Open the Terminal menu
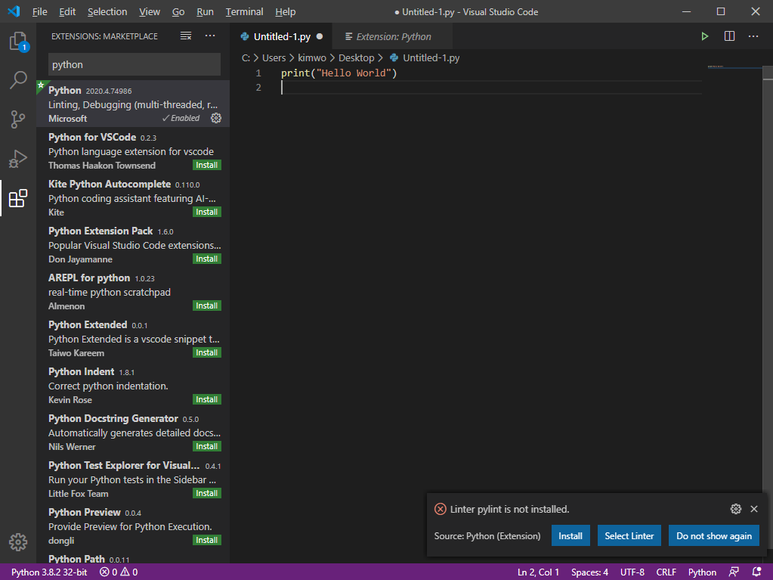 click(x=244, y=12)
